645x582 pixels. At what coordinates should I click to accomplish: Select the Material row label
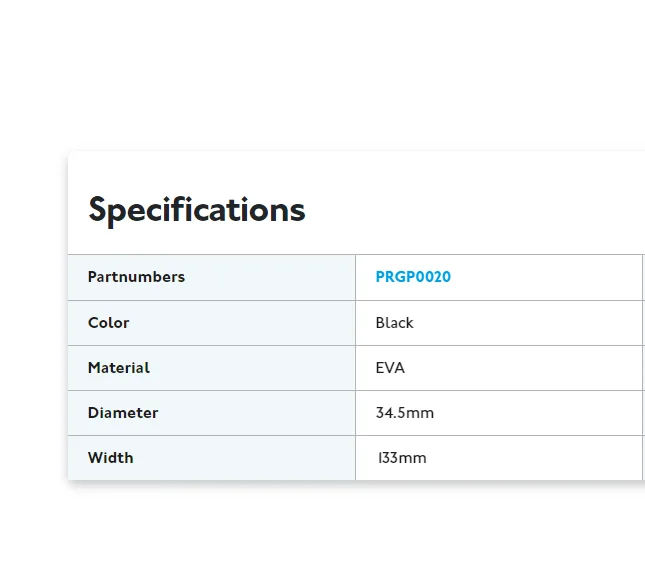tap(119, 368)
